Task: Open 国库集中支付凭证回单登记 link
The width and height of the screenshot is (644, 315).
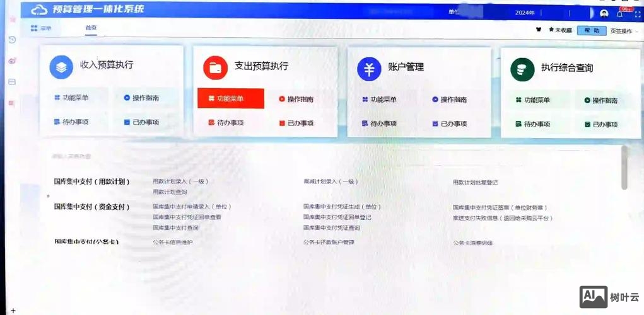Action: [337, 217]
